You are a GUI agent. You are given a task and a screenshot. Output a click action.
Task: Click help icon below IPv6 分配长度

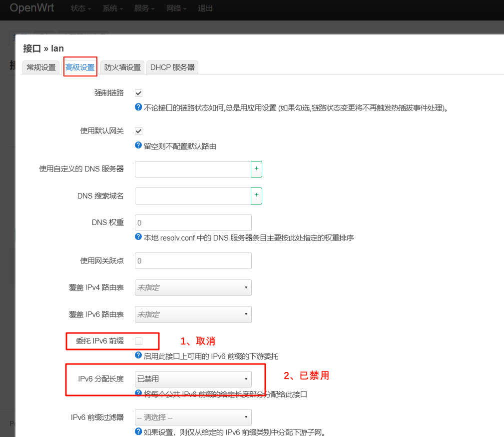[138, 394]
